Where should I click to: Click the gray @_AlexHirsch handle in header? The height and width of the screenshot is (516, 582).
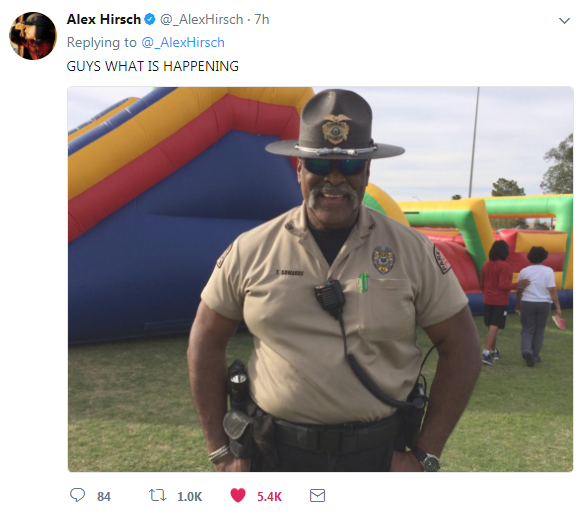pos(202,19)
